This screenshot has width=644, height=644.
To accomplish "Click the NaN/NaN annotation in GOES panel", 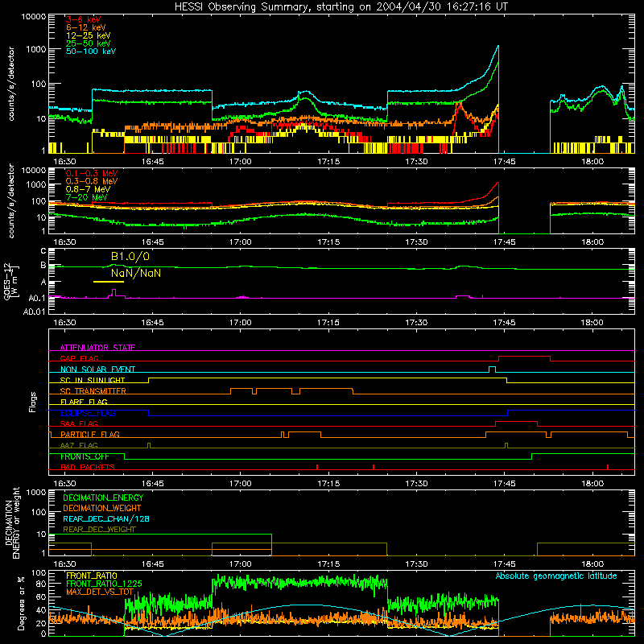I will click(135, 273).
